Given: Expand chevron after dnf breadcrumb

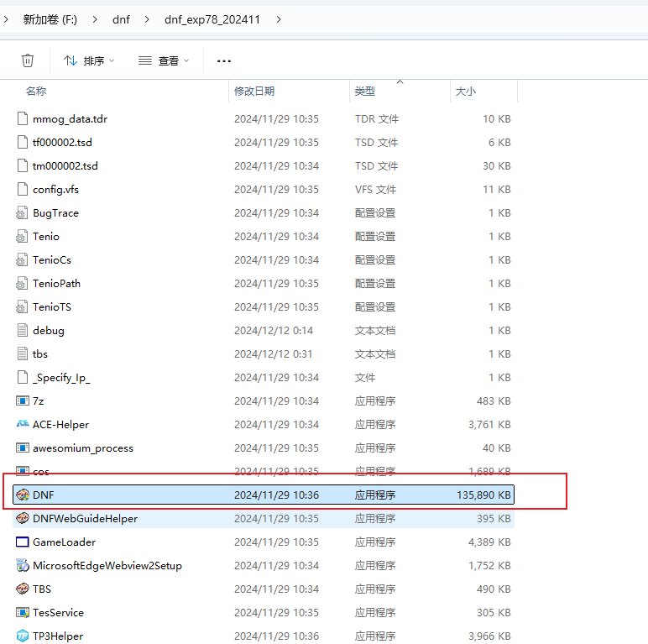Looking at the screenshot, I should (x=147, y=19).
